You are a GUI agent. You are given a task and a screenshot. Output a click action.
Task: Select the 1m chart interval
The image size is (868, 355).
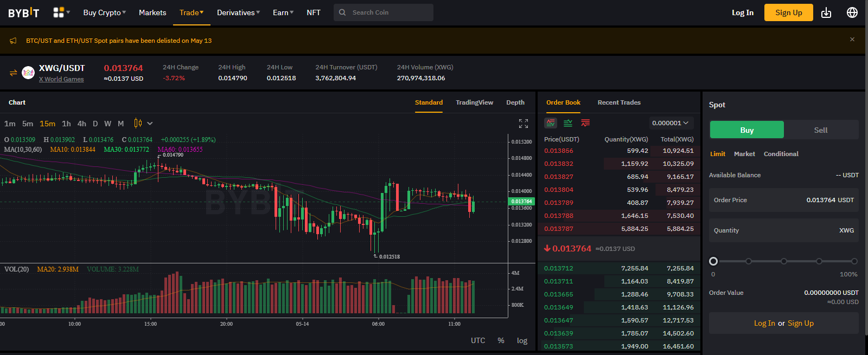[x=10, y=124]
